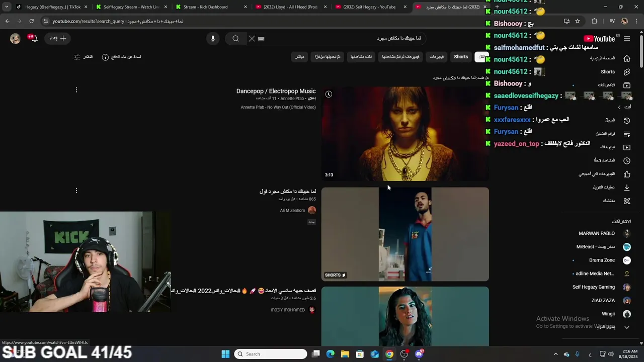Viewport: 644px width, 362px height.
Task: Open more options for Dancepop Electropop ad
Action: coord(76,90)
